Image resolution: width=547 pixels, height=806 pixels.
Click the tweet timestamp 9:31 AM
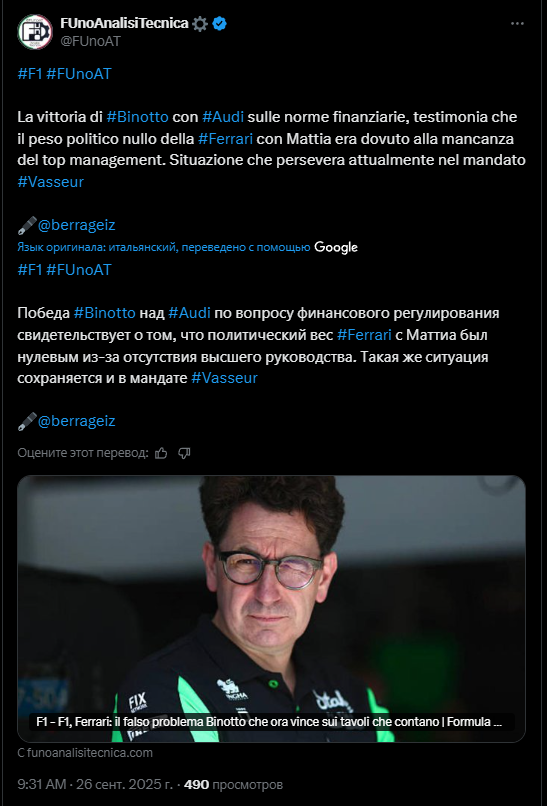point(42,785)
